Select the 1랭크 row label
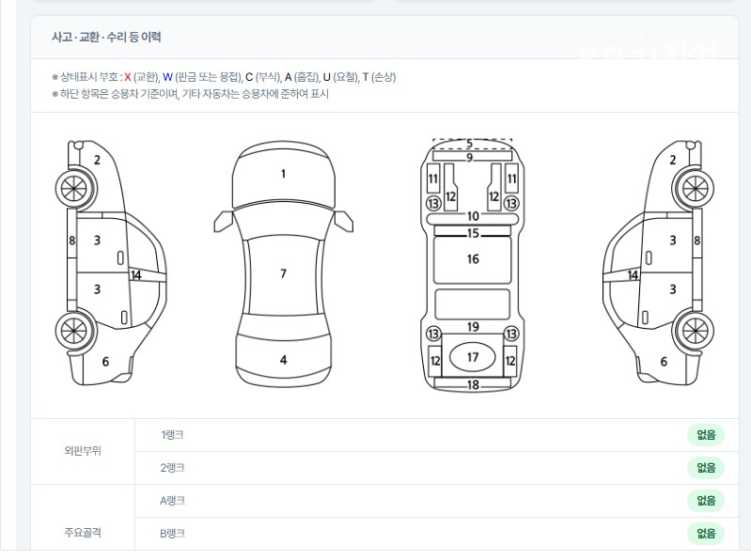This screenshot has width=751, height=560. pos(172,435)
